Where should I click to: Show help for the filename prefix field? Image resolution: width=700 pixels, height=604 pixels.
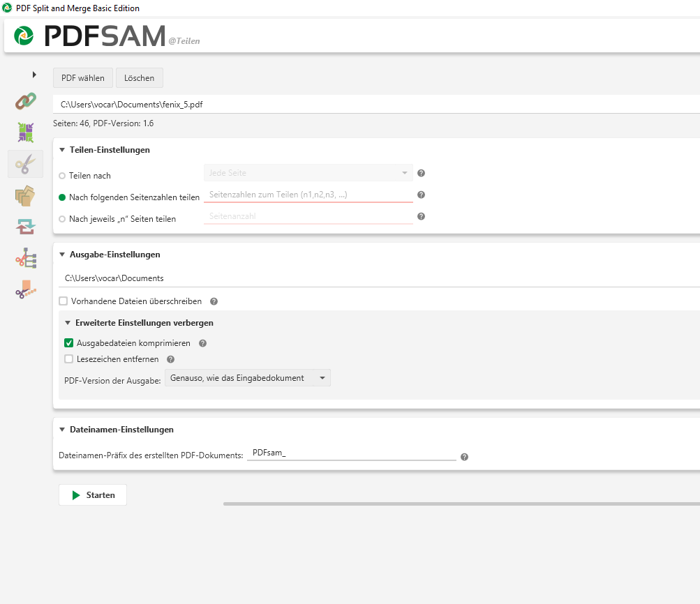464,458
